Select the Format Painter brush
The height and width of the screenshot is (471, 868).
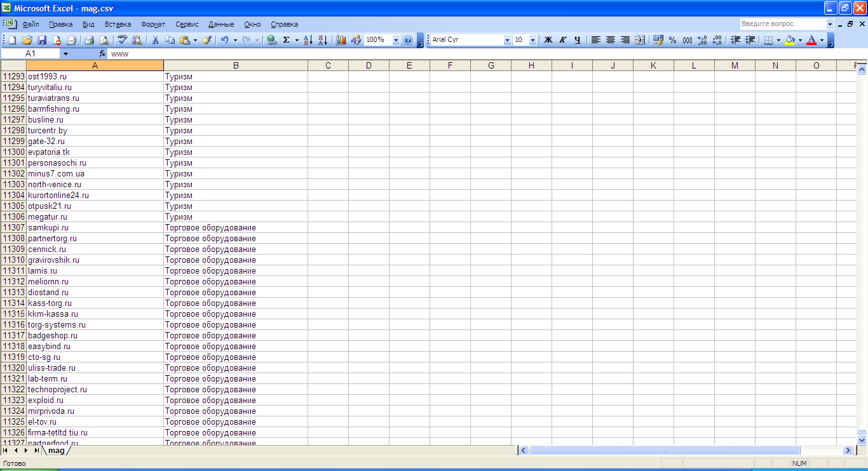207,40
